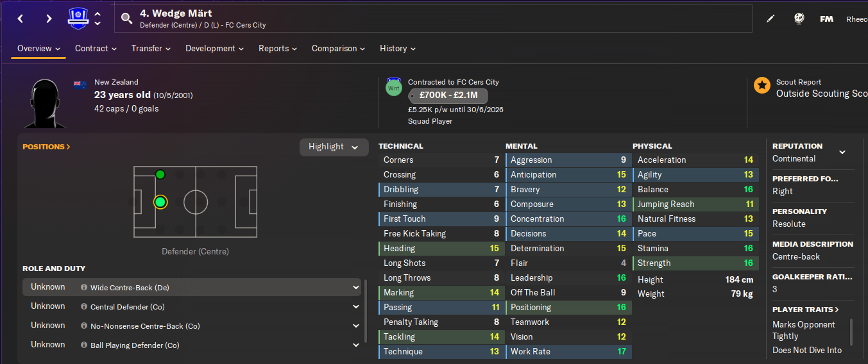The image size is (868, 364).
Task: Open the Development menu tab
Action: (214, 49)
